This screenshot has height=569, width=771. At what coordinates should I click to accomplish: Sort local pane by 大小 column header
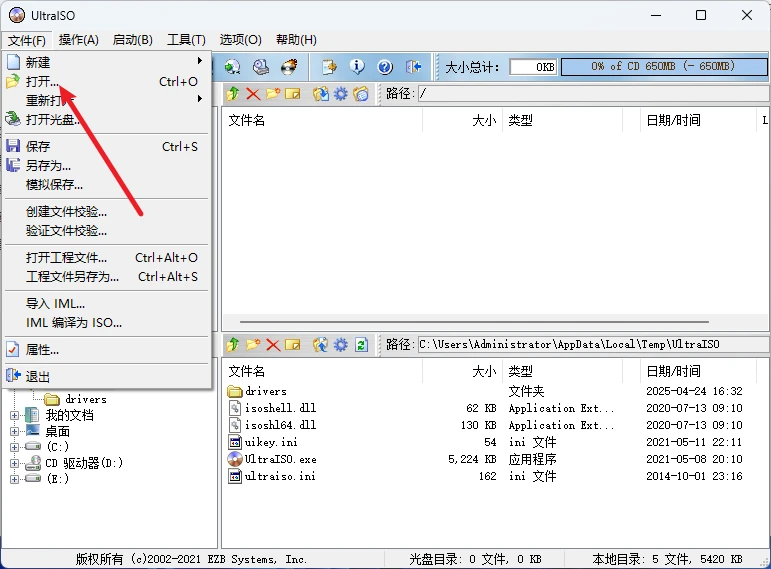click(462, 371)
